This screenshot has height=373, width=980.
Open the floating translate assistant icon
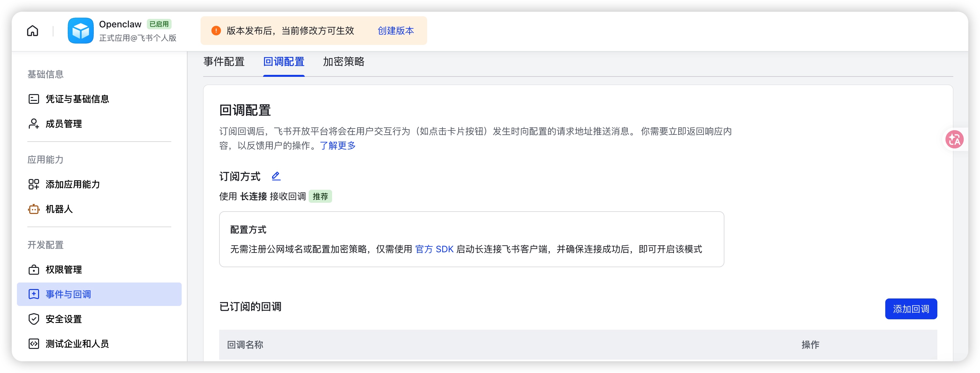pyautogui.click(x=954, y=140)
